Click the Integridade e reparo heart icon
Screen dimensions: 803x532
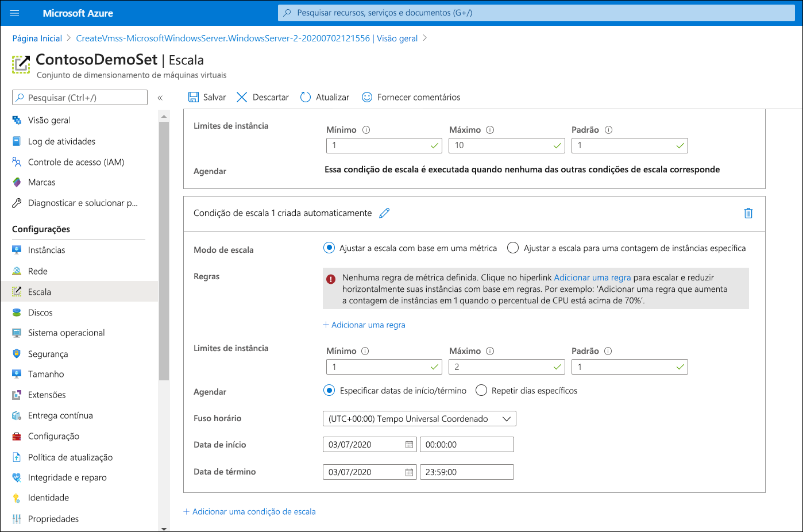[17, 477]
